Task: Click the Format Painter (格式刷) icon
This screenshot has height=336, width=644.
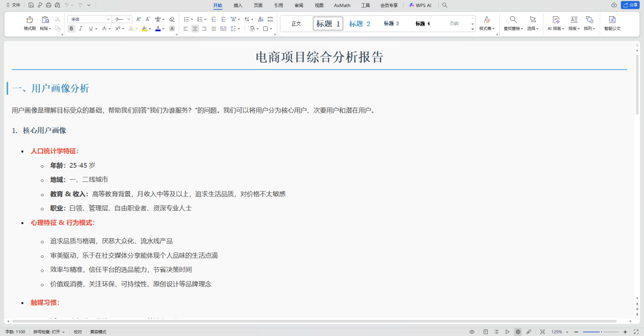Action: (30, 20)
